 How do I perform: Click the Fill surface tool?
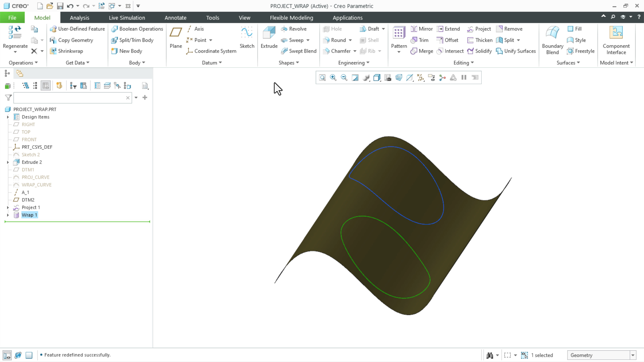[574, 29]
